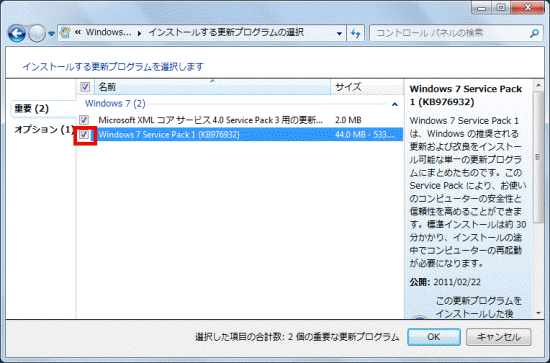Collapse the Windows 7 (2) group
550x363 pixels.
[x=395, y=104]
